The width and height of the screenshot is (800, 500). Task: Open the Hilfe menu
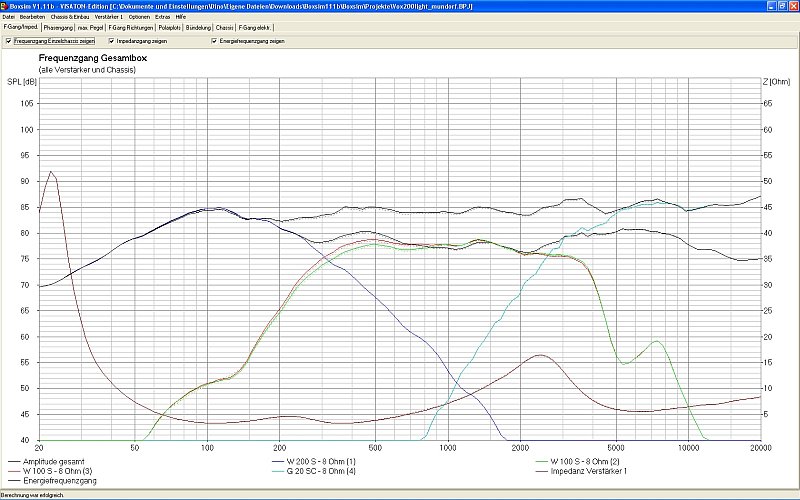pos(181,17)
